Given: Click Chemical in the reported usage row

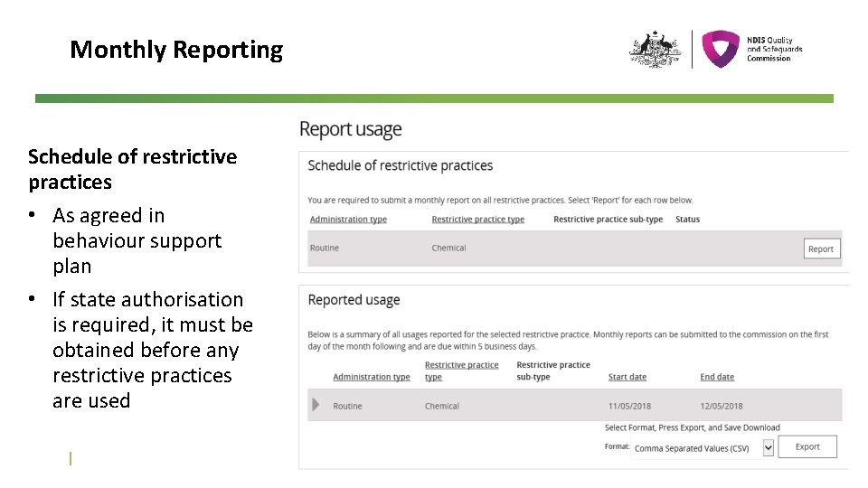Looking at the screenshot, I should click(442, 406).
